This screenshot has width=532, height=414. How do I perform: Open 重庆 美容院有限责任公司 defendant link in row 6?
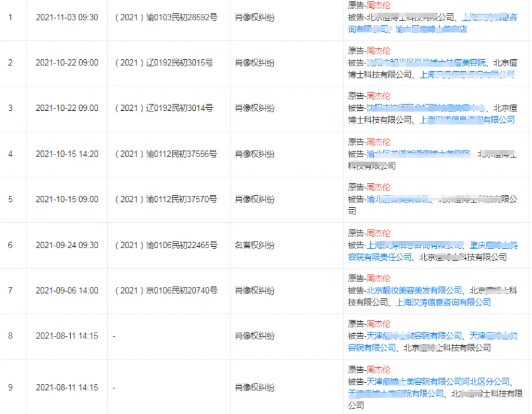tap(433, 251)
